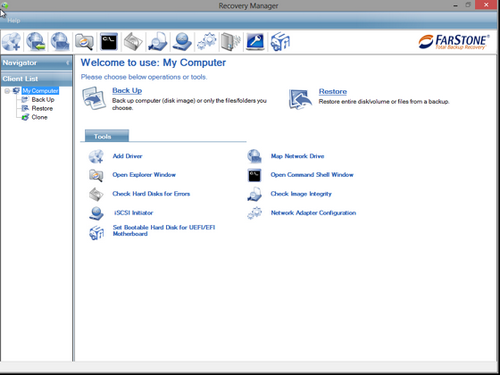Select the Tools tab
The width and height of the screenshot is (500, 375).
(x=107, y=136)
